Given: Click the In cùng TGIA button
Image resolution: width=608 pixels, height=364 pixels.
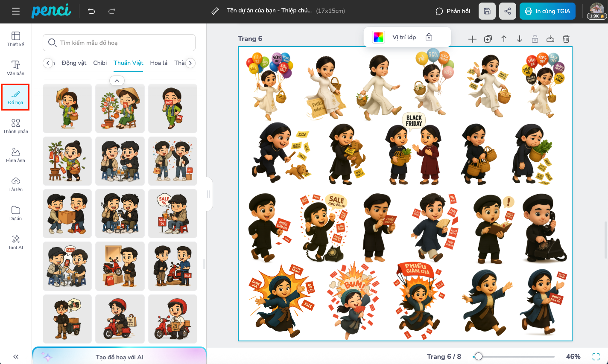Looking at the screenshot, I should coord(547,11).
